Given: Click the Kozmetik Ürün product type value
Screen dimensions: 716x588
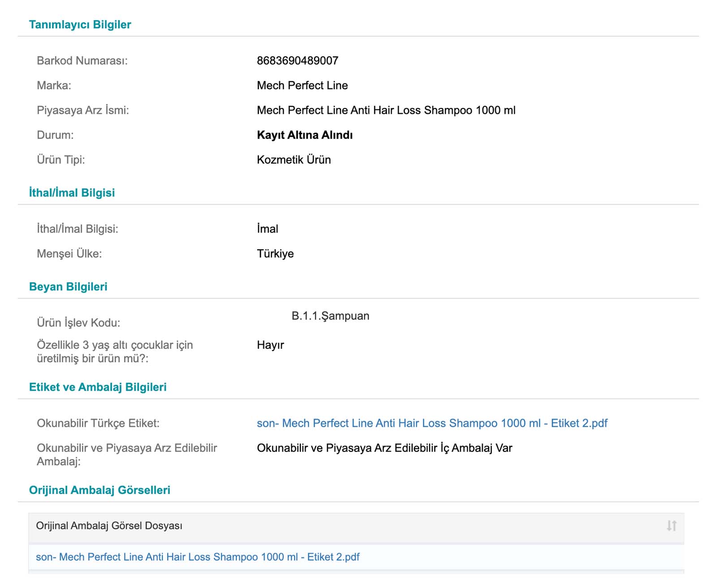Looking at the screenshot, I should (x=294, y=160).
